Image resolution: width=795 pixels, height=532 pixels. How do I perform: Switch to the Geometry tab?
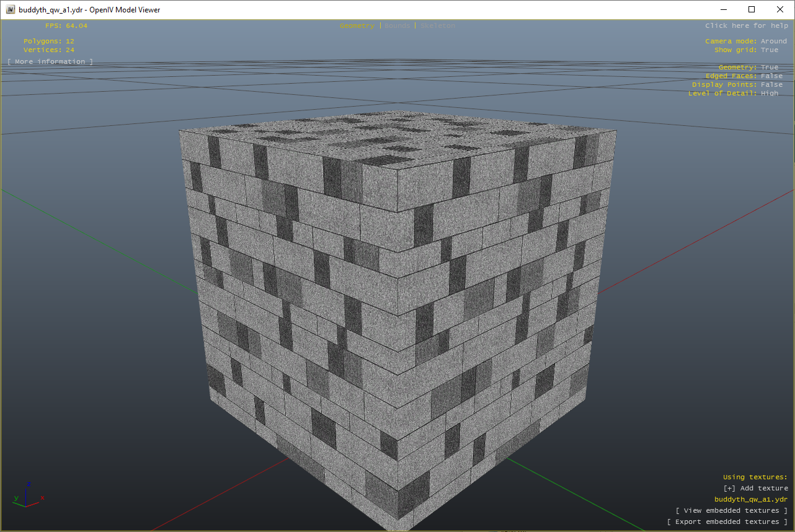coord(357,26)
